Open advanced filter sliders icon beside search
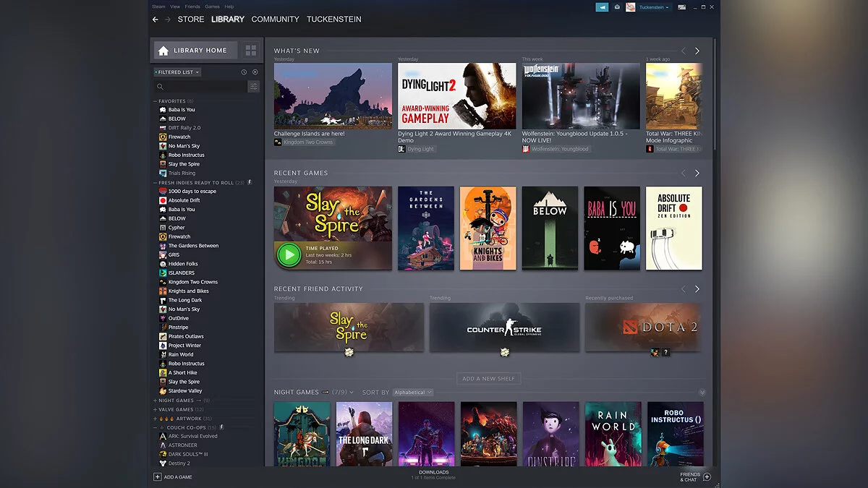868x488 pixels. click(x=253, y=87)
